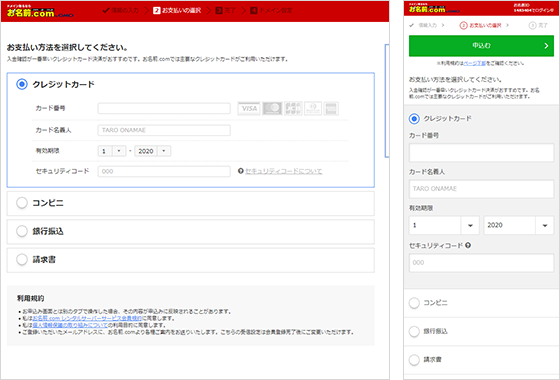Click the カード番号 input in mobile form
The width and height of the screenshot is (560, 380).
(481, 153)
